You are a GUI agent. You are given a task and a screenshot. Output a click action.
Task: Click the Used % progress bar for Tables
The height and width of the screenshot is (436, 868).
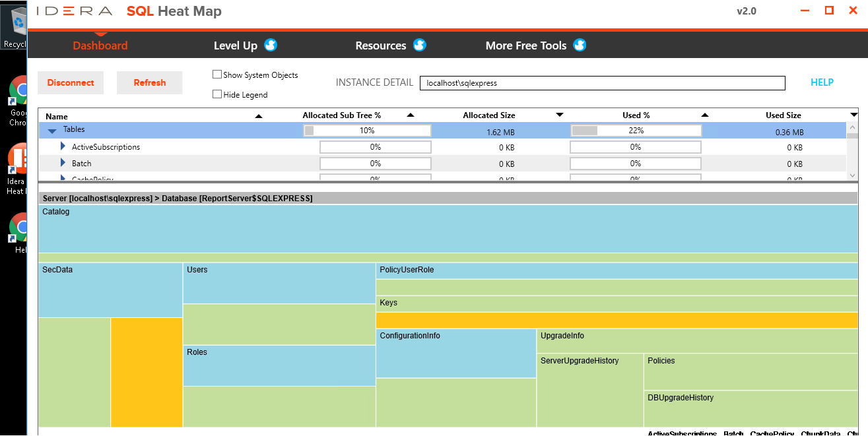(635, 130)
